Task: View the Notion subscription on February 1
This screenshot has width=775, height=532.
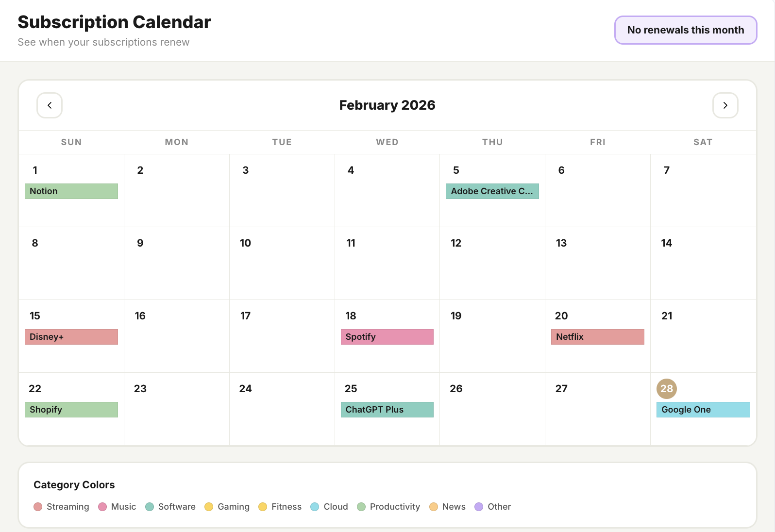Action: [x=71, y=191]
